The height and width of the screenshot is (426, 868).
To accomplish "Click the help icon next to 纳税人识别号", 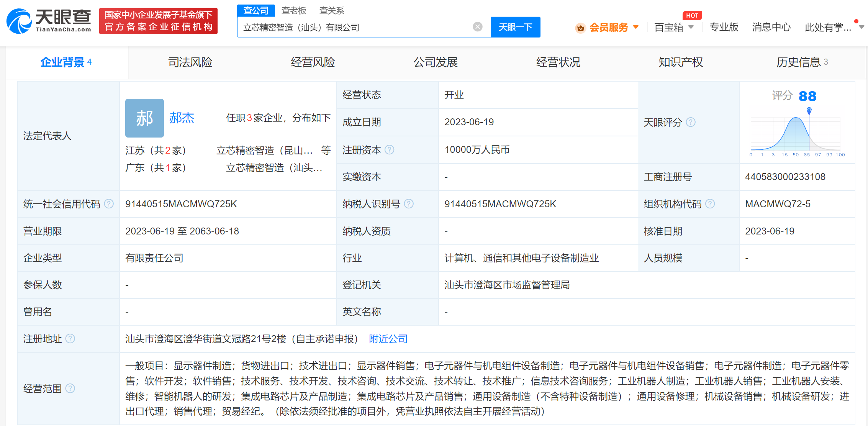I will pos(409,204).
